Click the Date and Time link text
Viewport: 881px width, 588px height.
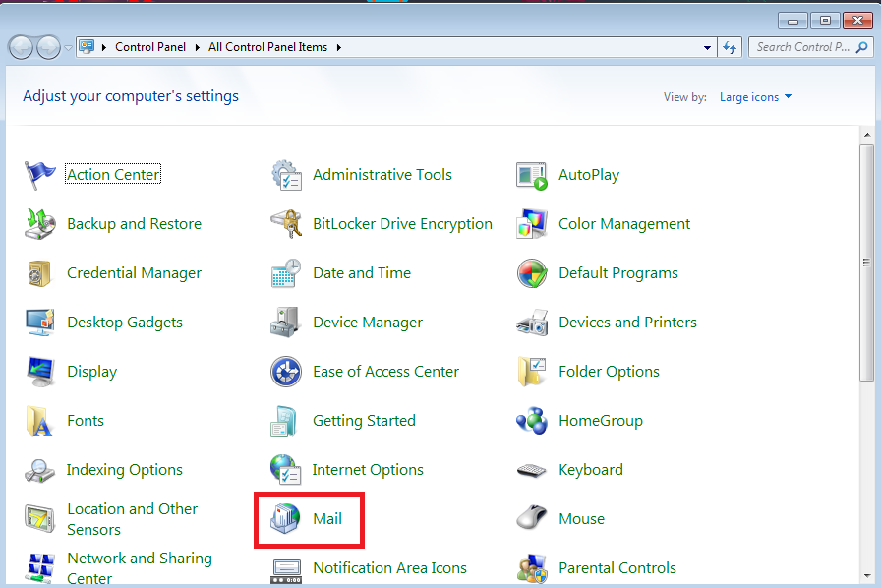(362, 273)
